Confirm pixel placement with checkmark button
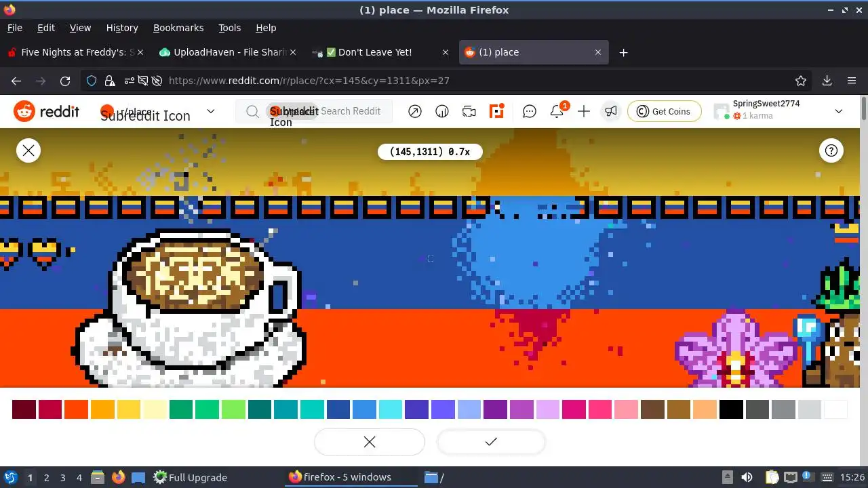868x488 pixels. point(491,442)
